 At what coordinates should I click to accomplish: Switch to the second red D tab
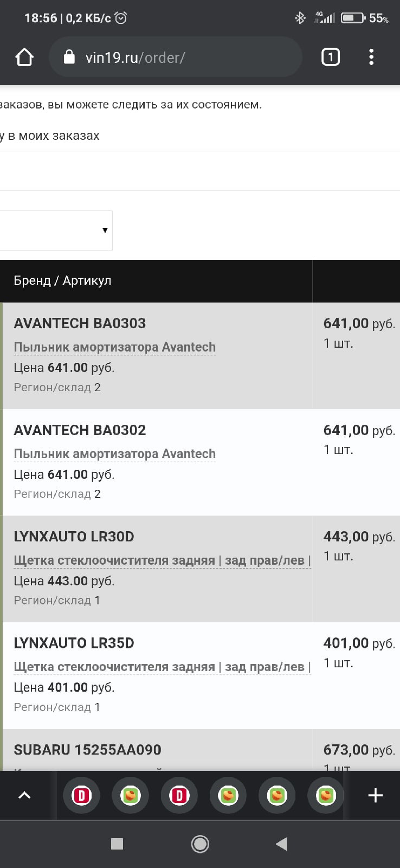tap(179, 795)
